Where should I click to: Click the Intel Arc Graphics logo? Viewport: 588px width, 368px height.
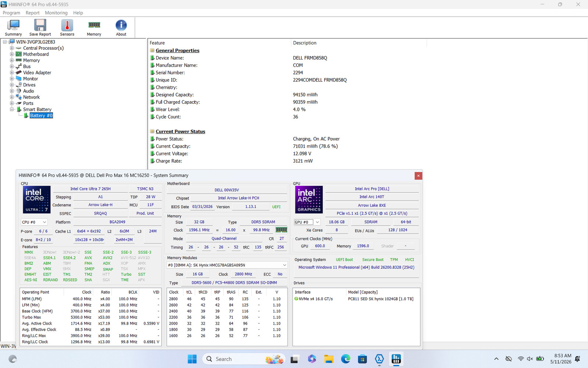pyautogui.click(x=309, y=200)
